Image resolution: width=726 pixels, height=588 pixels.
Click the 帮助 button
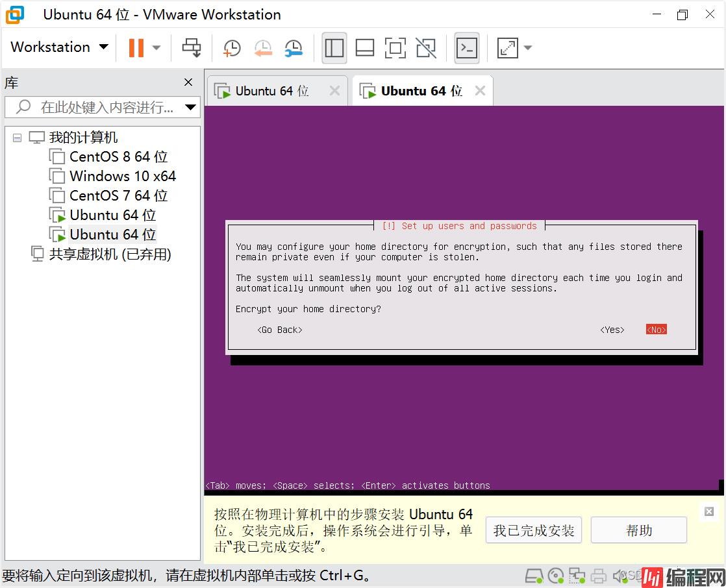(638, 531)
